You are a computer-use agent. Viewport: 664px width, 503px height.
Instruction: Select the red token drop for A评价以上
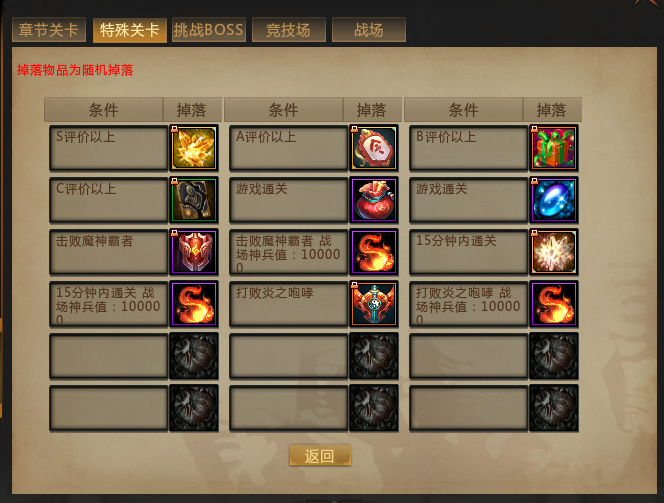click(x=374, y=148)
